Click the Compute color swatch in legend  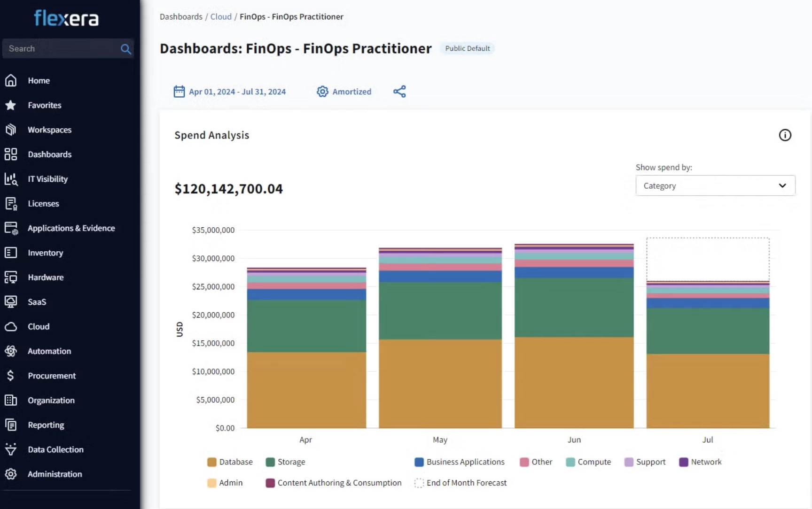click(x=570, y=462)
